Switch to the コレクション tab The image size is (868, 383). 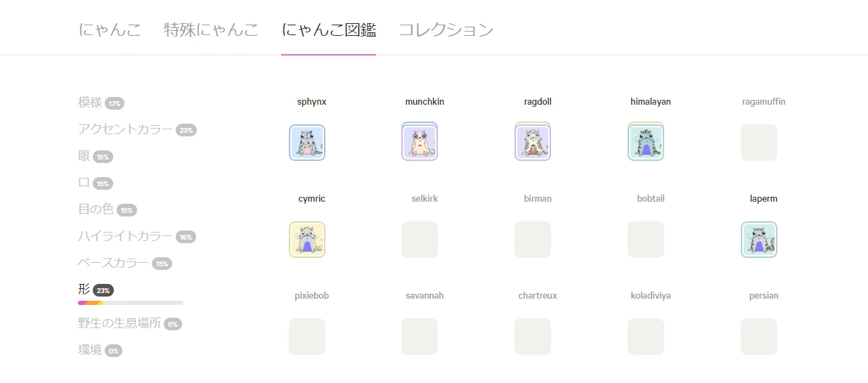(446, 30)
